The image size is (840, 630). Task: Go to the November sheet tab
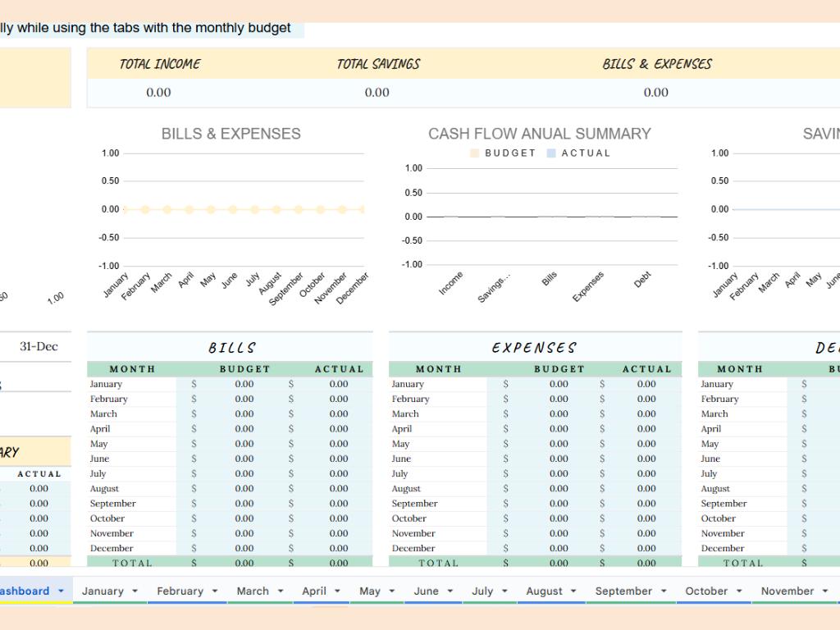click(787, 591)
